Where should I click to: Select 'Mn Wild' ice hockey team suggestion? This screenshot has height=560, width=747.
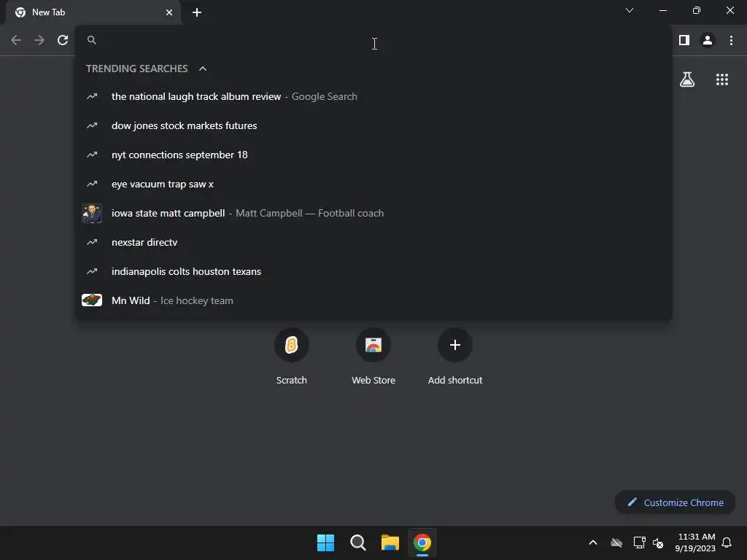point(373,300)
